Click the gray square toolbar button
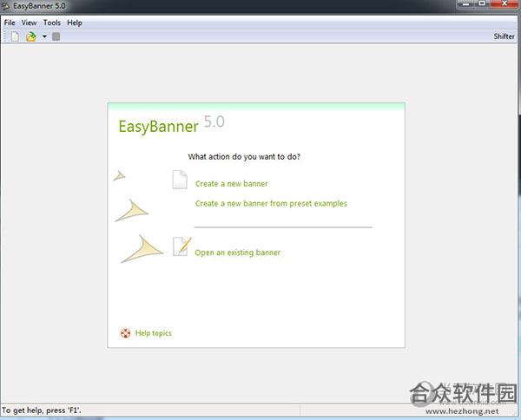 (56, 36)
